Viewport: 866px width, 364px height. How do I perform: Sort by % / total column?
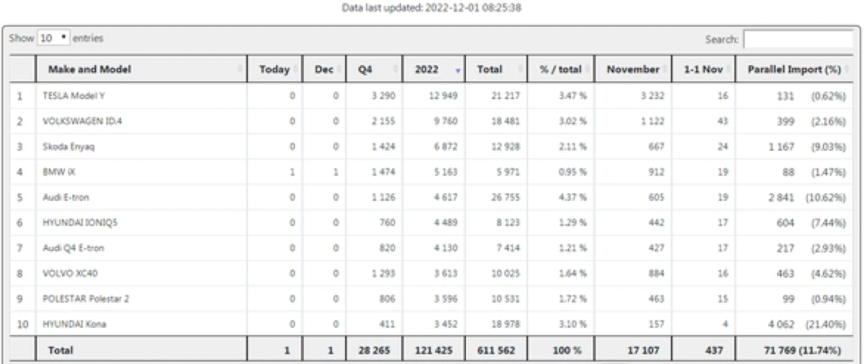561,70
